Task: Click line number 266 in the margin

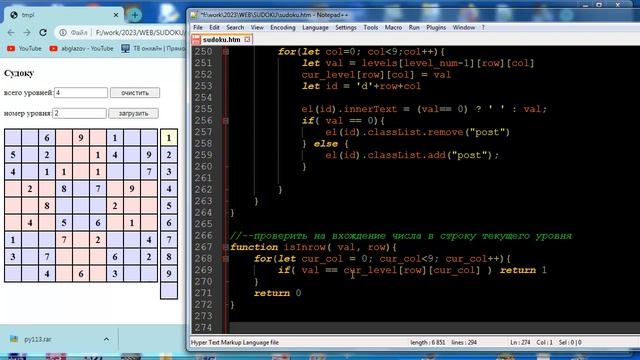Action: [x=203, y=236]
